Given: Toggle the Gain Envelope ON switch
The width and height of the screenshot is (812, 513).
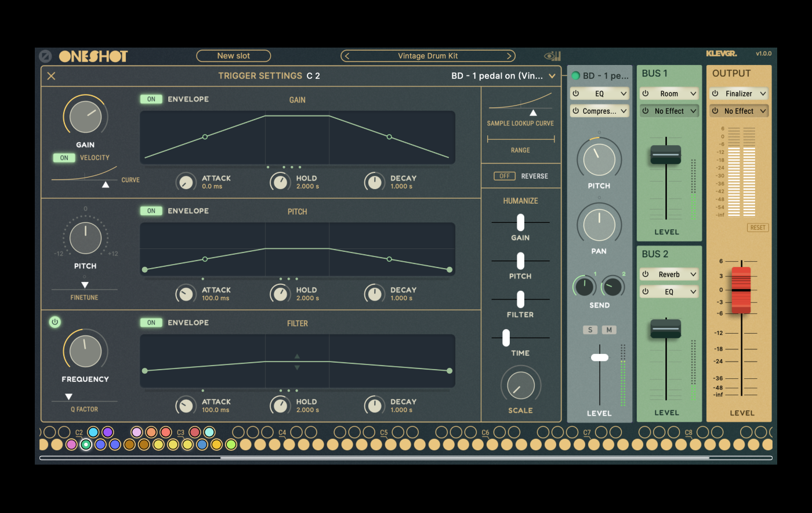Looking at the screenshot, I should 151,99.
